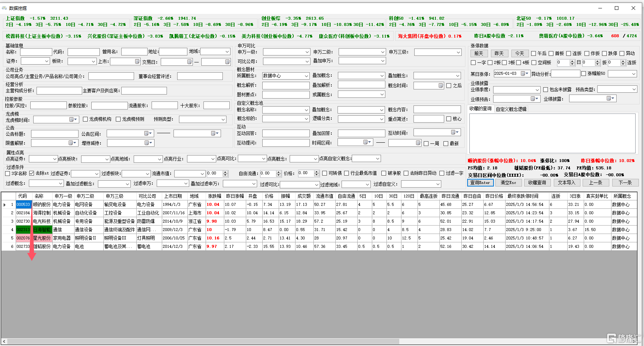Sort by the 流通市值 column header
Image resolution: width=644 pixels, height=346 pixels.
[x=324, y=196]
